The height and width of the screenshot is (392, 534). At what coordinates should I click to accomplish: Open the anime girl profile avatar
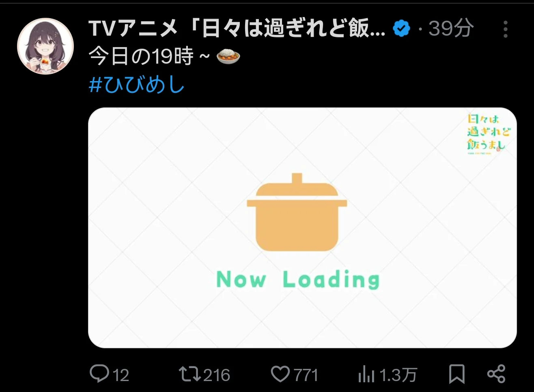[x=45, y=46]
